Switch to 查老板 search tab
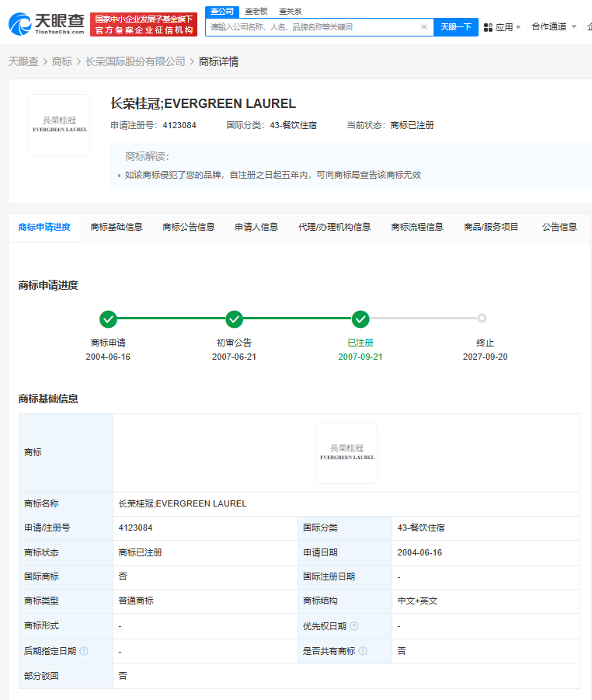Image resolution: width=592 pixels, height=700 pixels. pyautogui.click(x=256, y=12)
